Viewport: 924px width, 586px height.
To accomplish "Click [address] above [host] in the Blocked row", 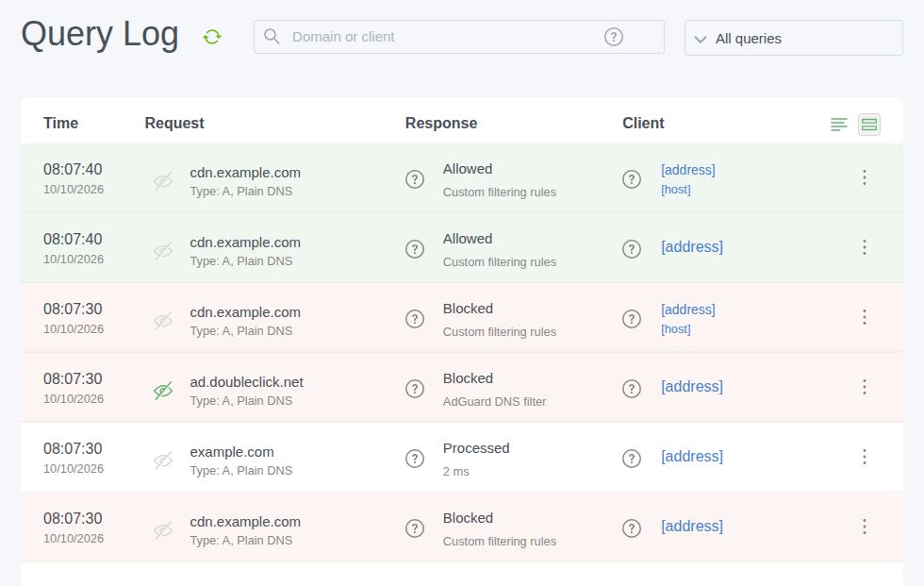I will [x=688, y=310].
